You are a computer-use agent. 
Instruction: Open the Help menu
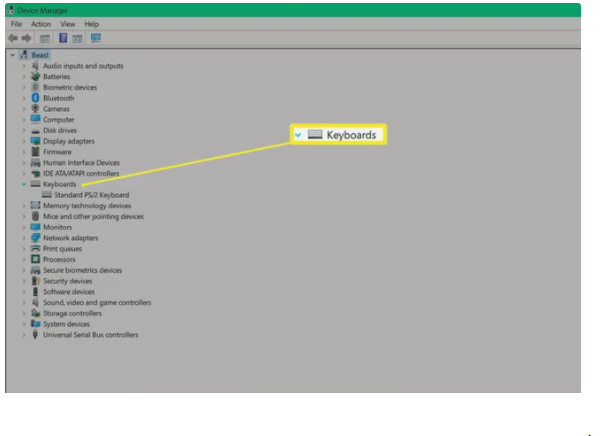(x=91, y=24)
